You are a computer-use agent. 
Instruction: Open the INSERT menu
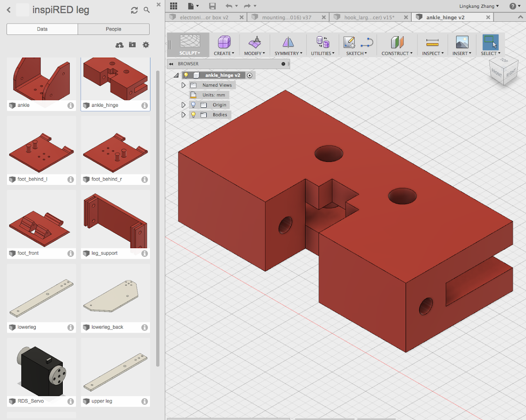[x=462, y=53]
